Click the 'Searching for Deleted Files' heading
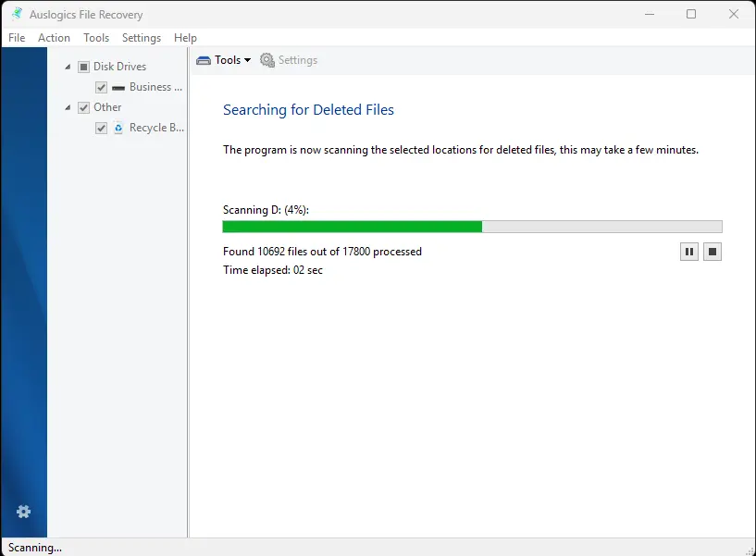Viewport: 756px width, 556px height. tap(308, 110)
